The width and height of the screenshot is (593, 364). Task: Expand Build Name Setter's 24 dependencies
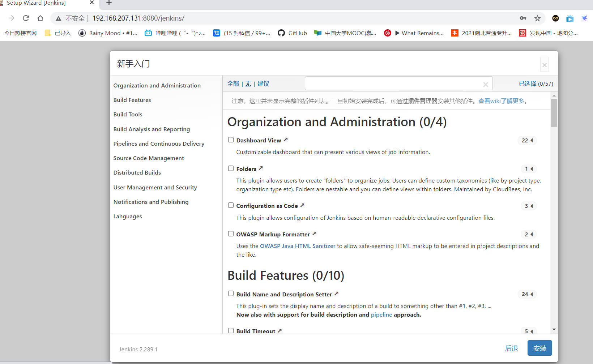tap(527, 294)
